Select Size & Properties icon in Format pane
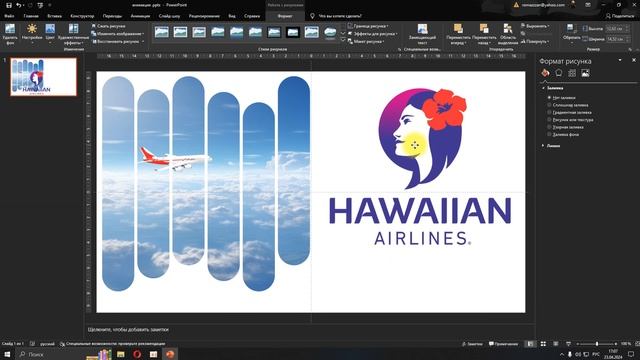This screenshot has height=360, width=640. coord(572,73)
